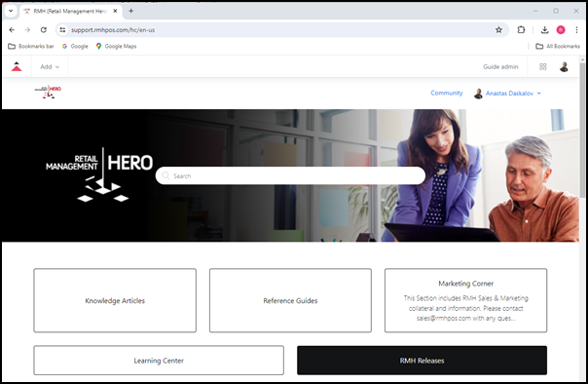
Task: Go back to the previous page
Action: pos(12,29)
